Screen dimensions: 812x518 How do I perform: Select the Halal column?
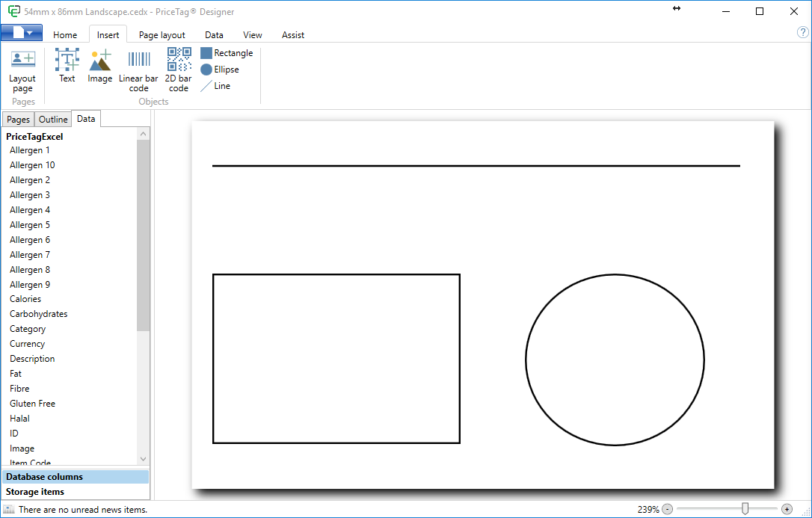(19, 419)
